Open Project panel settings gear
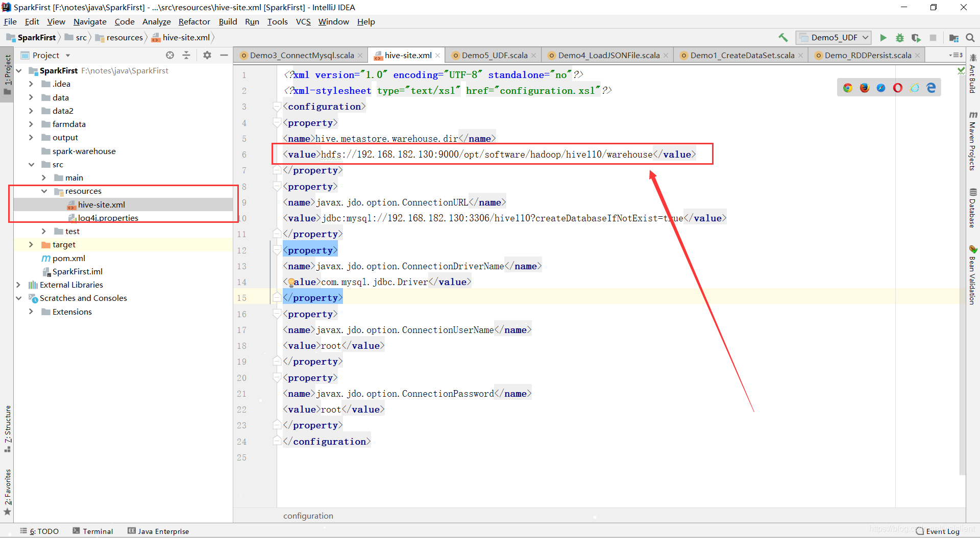 click(x=207, y=55)
